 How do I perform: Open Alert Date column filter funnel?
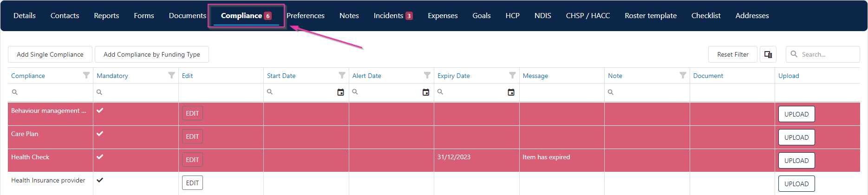pyautogui.click(x=427, y=75)
